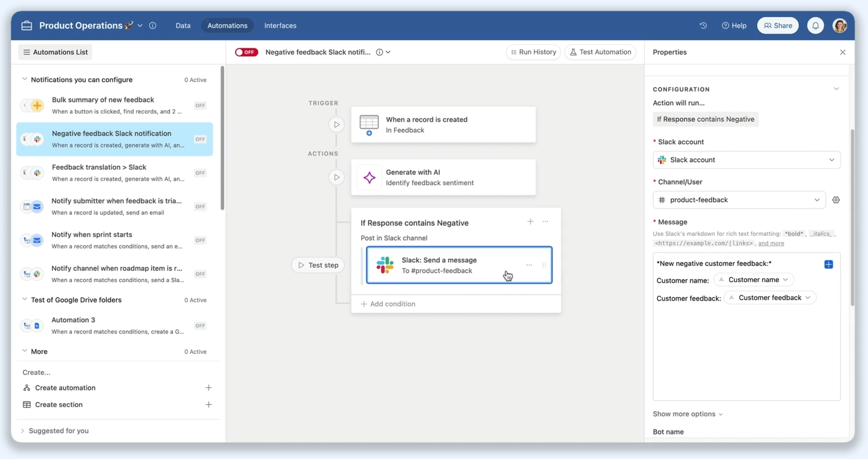
Task: Enable Notify when sprint starts automation
Action: click(x=200, y=240)
